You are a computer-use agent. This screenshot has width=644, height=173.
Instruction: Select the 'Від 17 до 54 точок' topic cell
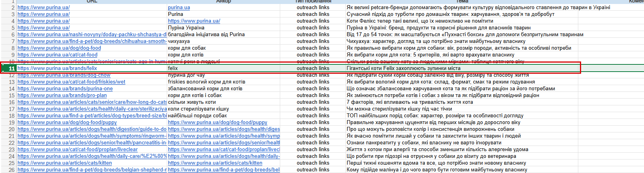(462, 35)
